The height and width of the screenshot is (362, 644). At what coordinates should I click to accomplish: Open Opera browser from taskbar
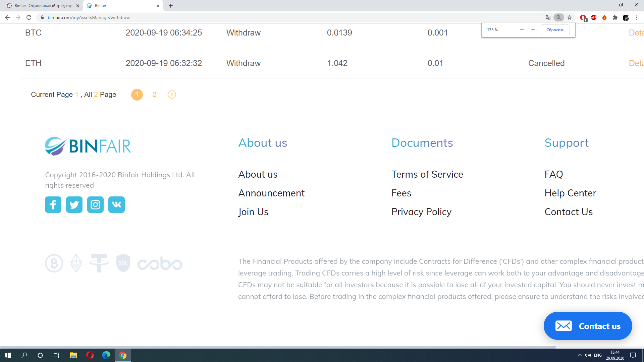(90, 355)
